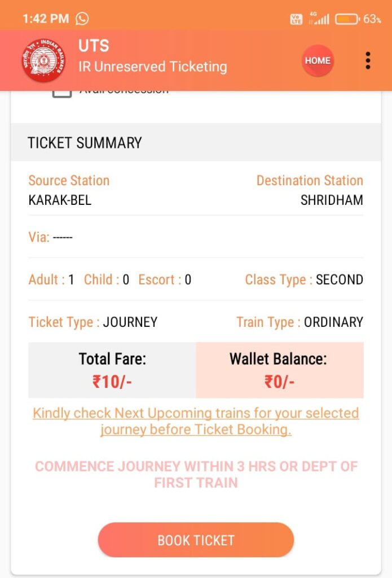The height and width of the screenshot is (578, 392).
Task: Open the three-dot overflow menu
Action: click(x=368, y=60)
